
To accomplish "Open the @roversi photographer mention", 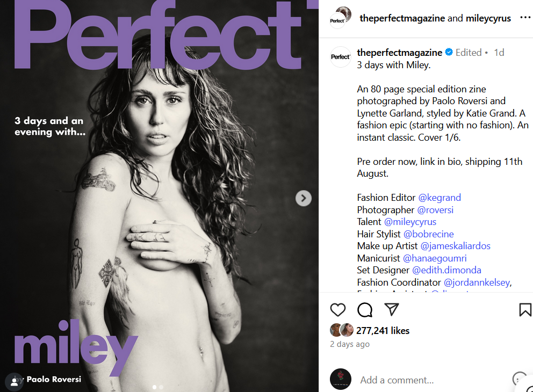I will [x=435, y=209].
